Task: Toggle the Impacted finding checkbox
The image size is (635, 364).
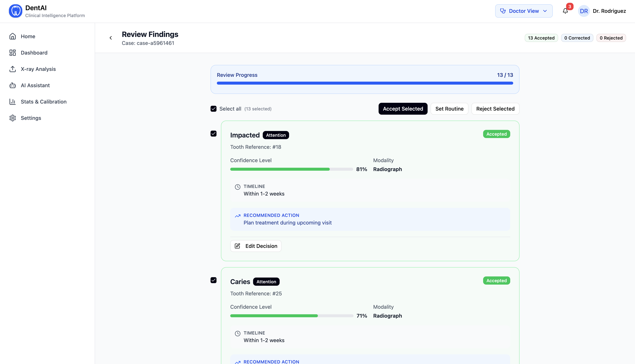Action: [x=213, y=134]
